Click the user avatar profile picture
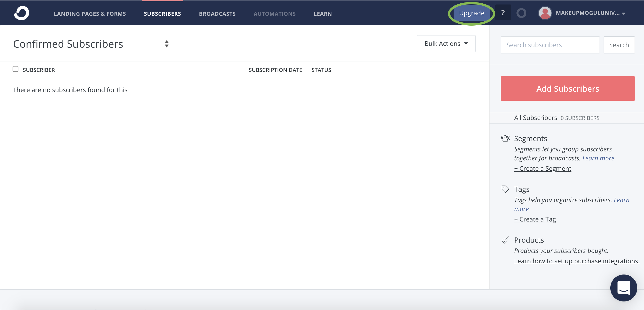644x310 pixels. (545, 13)
